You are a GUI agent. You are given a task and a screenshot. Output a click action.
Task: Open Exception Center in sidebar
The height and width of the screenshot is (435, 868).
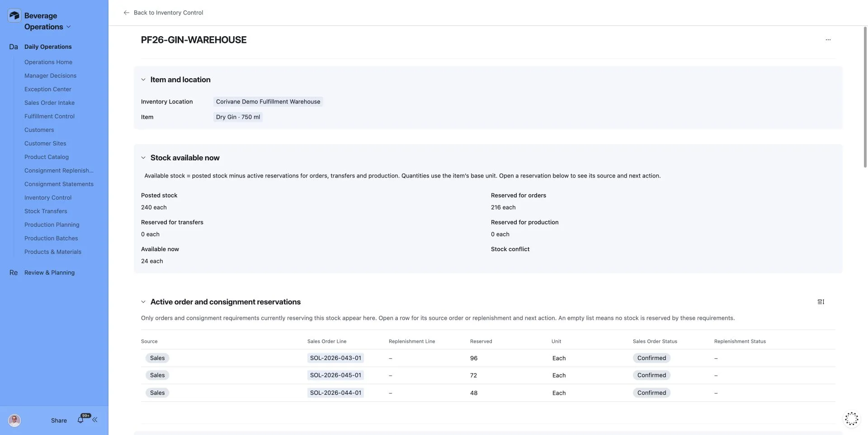48,89
